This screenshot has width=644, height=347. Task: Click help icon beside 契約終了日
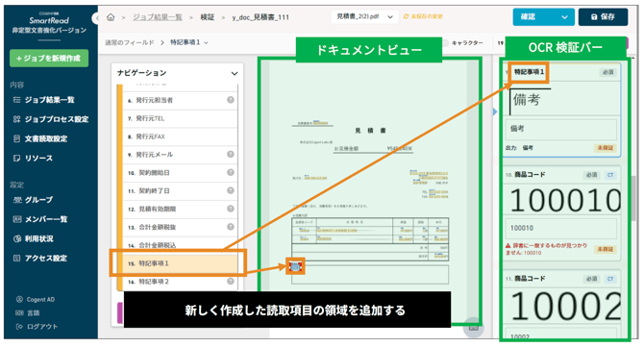tap(231, 190)
